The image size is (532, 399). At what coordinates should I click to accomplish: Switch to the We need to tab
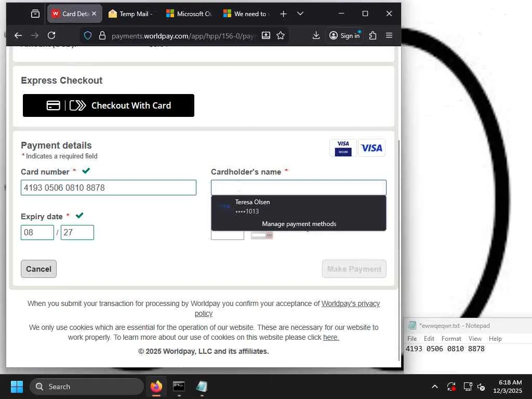[246, 14]
